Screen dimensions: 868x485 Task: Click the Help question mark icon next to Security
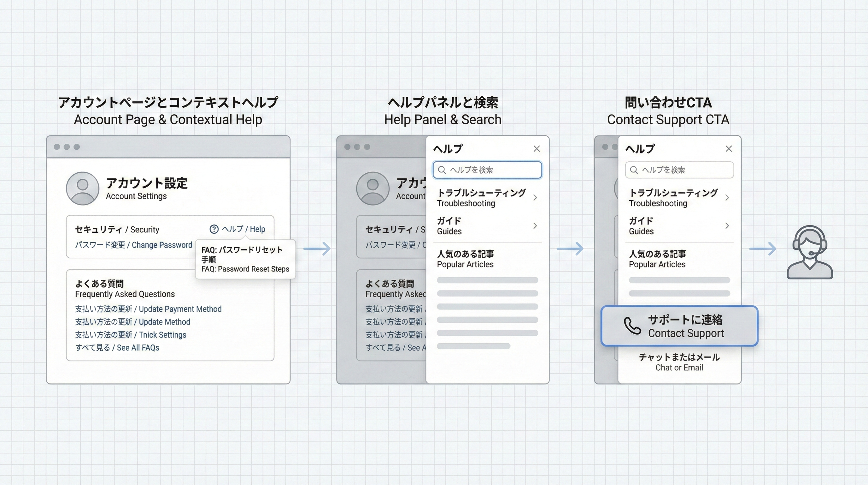point(214,229)
